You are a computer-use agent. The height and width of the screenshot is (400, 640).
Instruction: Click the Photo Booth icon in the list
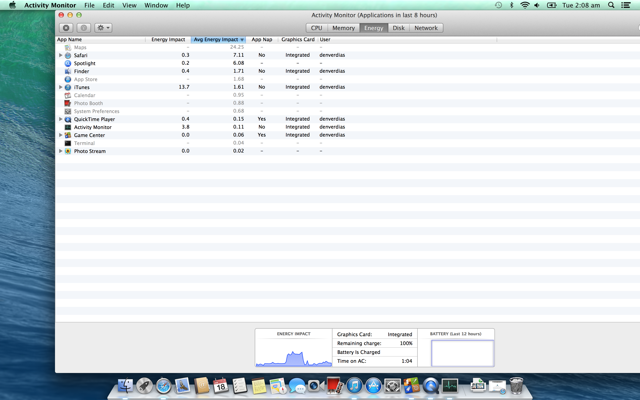coord(68,103)
